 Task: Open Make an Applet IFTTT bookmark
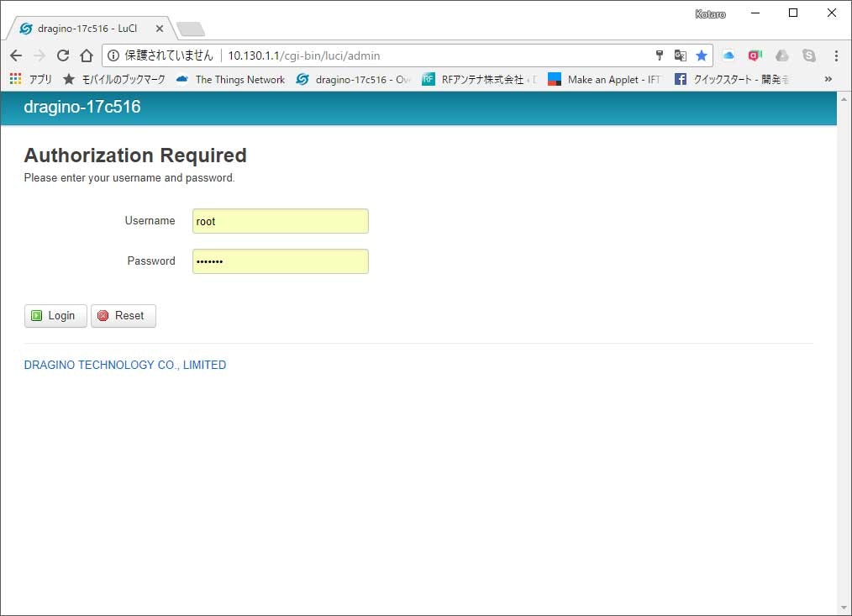[x=605, y=79]
